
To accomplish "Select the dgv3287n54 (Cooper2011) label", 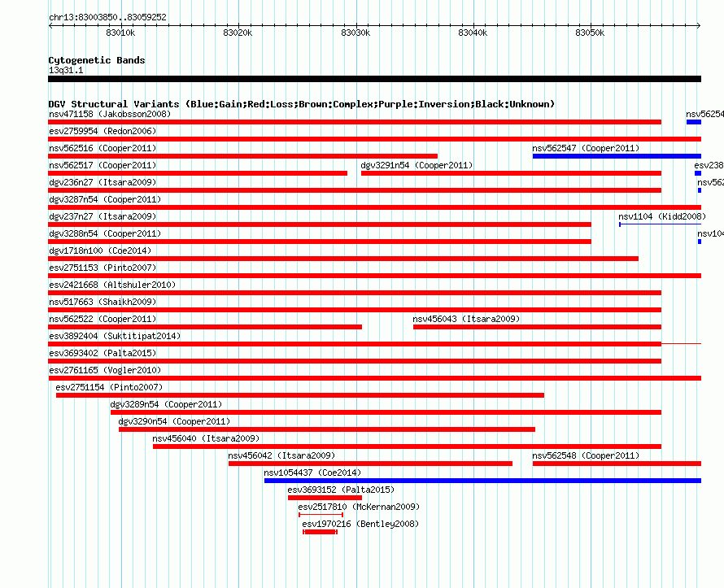I will 105,199.
